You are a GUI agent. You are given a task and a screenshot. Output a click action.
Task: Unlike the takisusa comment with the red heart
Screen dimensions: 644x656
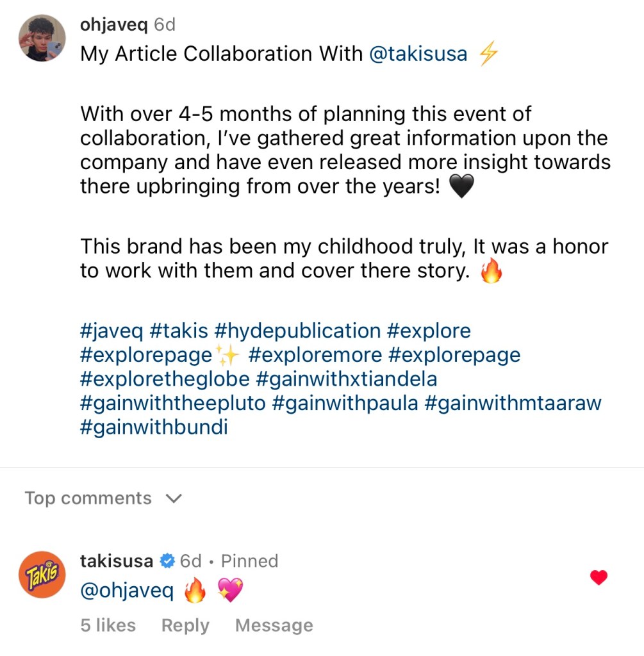599,578
